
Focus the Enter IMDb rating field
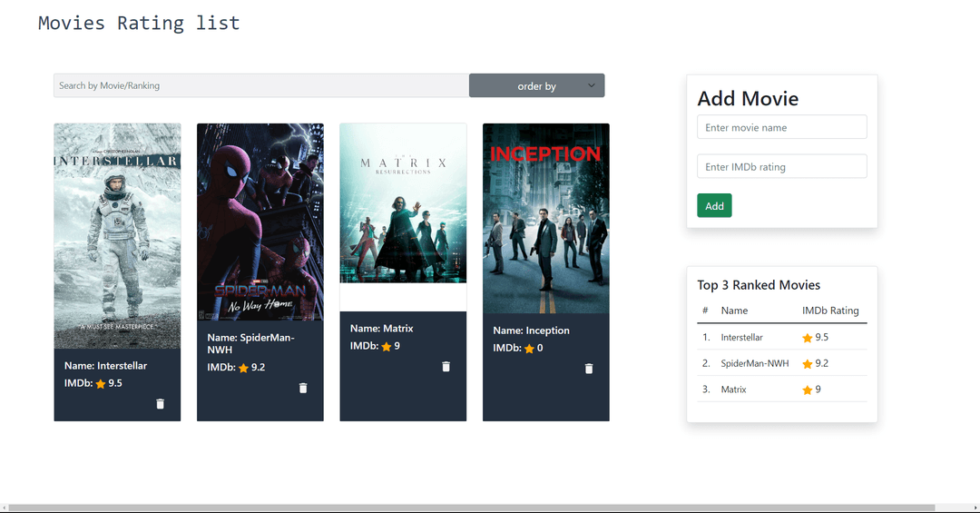(782, 166)
